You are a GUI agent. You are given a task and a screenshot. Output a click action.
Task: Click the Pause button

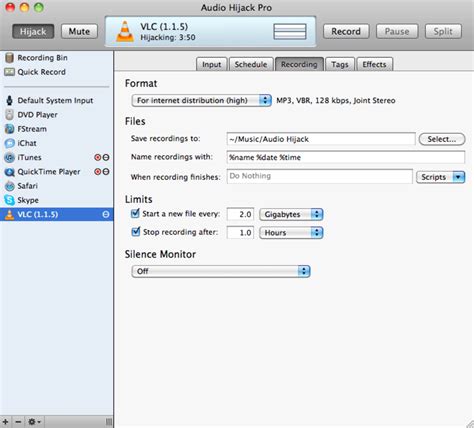coord(397,32)
